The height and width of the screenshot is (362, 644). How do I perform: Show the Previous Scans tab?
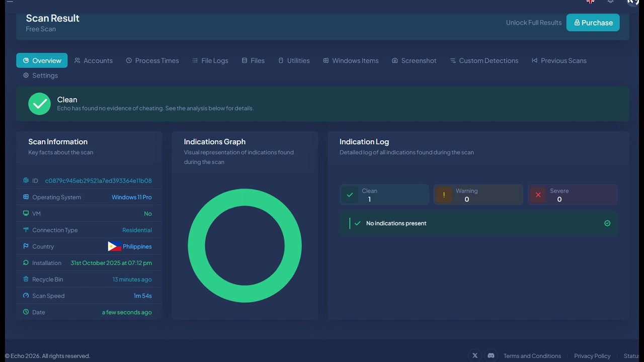coord(559,60)
